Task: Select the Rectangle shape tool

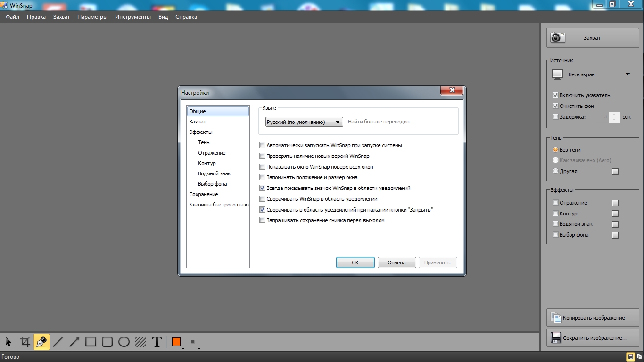Action: (x=91, y=342)
